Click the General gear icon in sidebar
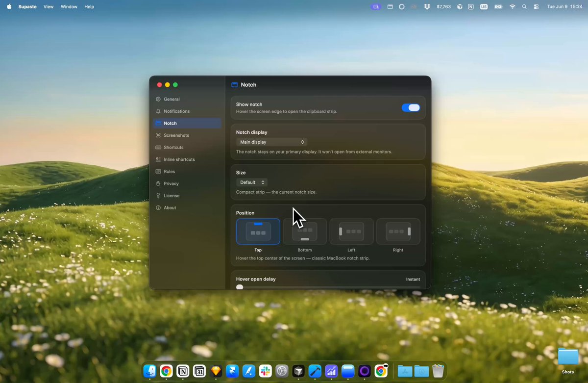 [158, 99]
